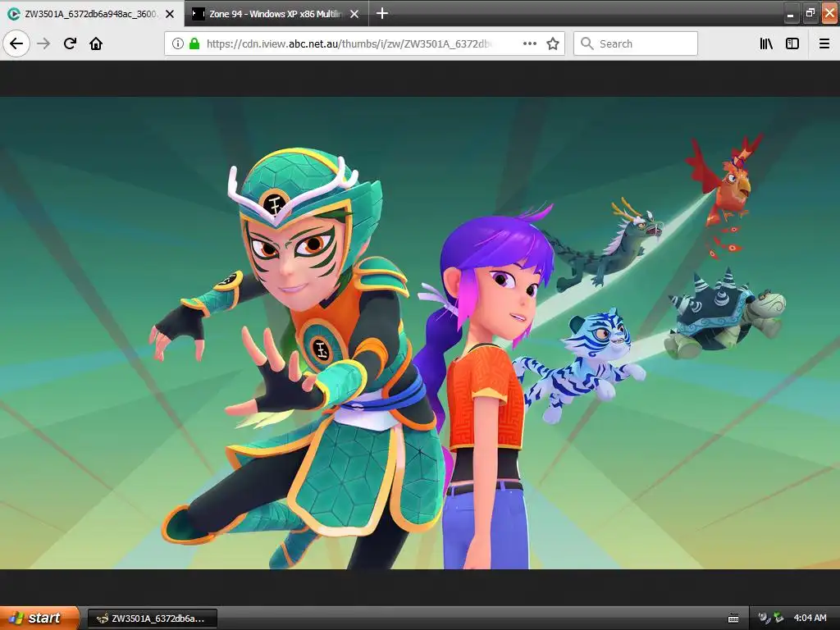
Task: Click the network tray icon left of clock
Action: click(x=778, y=618)
